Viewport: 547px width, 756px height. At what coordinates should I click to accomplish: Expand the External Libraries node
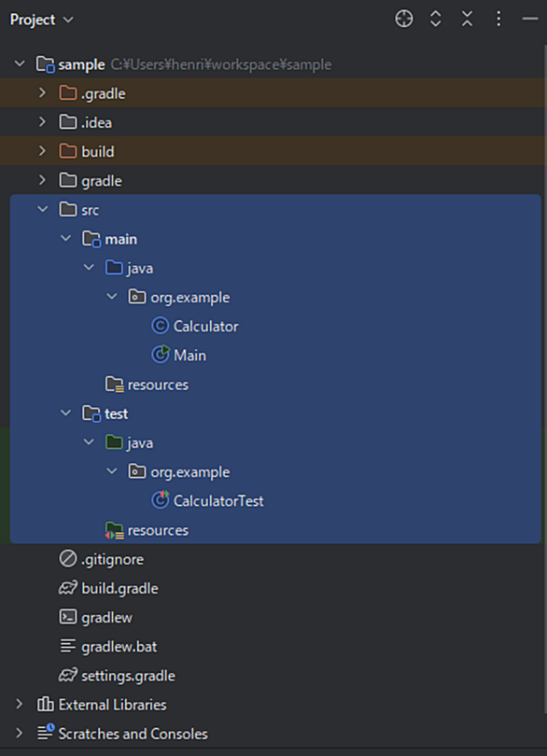click(x=20, y=704)
